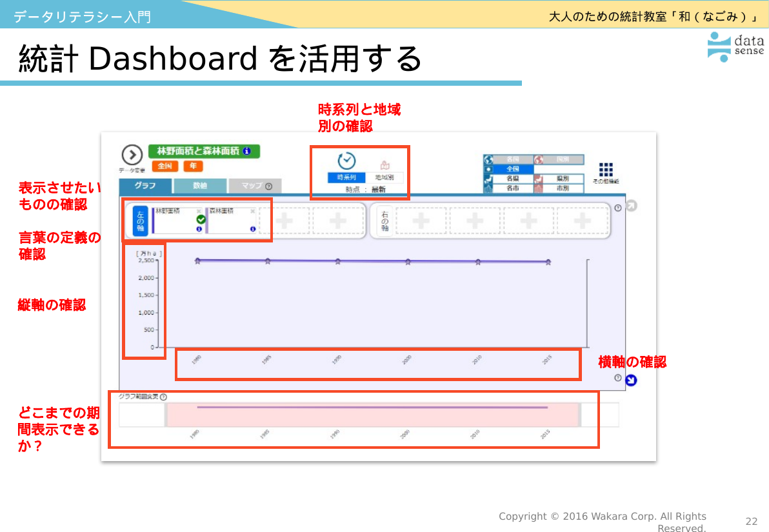Click the red map icon beside 県別
Screen dimensions: 769x532
tap(539, 179)
